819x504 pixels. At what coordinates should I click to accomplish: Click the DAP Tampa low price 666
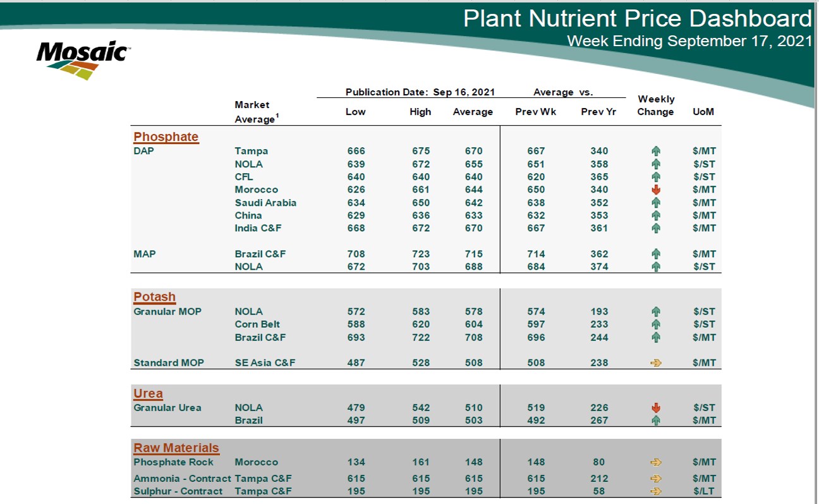[356, 151]
